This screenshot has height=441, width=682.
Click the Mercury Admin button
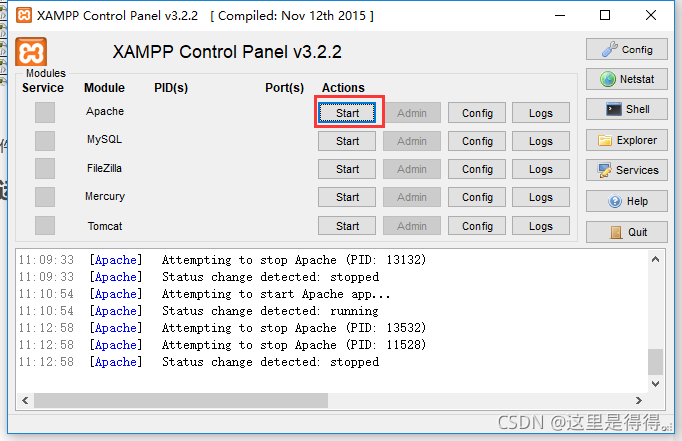point(411,197)
